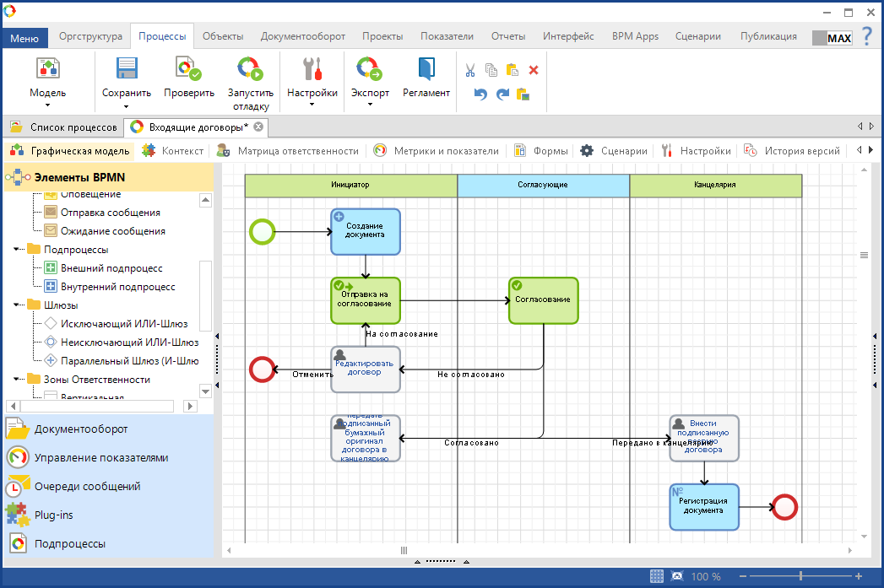
Task: Open the Управление показателями panel
Action: [100, 458]
